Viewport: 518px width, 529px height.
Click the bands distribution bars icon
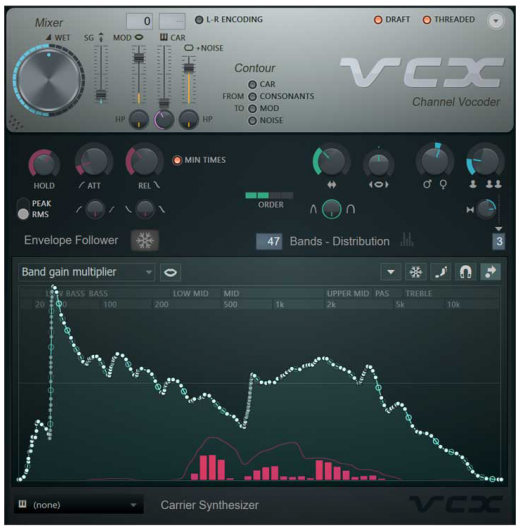407,240
